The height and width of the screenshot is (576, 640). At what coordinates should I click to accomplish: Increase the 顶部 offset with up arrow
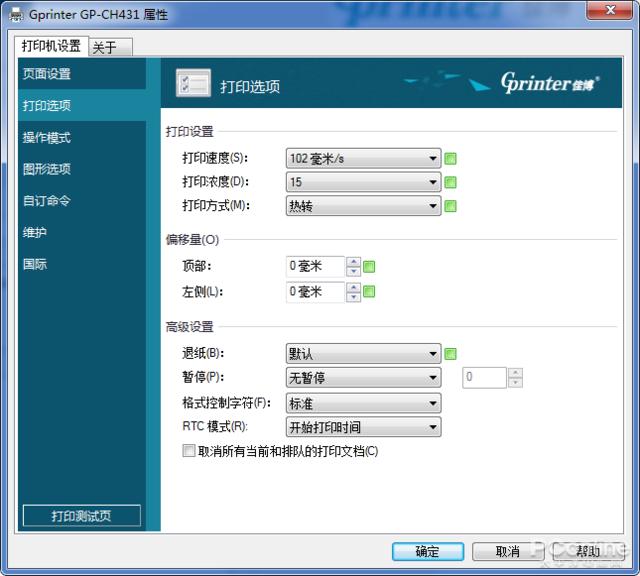pyautogui.click(x=353, y=262)
